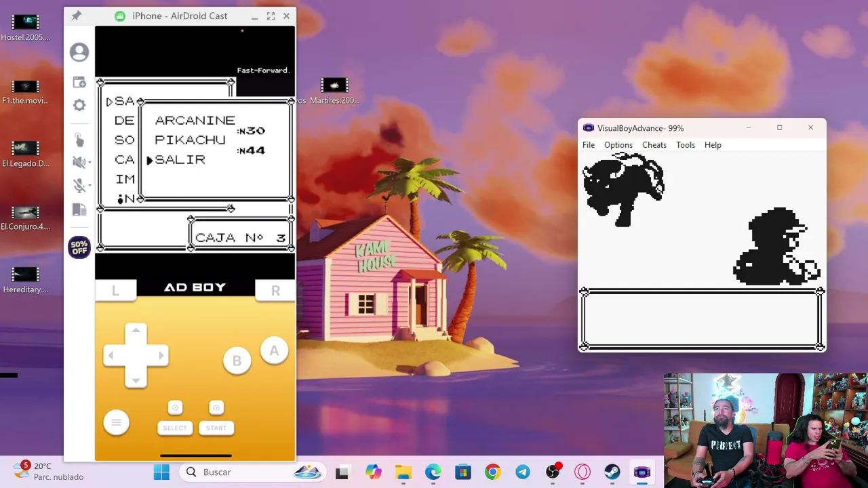Open Task View from the taskbar
Image resolution: width=868 pixels, height=488 pixels.
coord(342,472)
